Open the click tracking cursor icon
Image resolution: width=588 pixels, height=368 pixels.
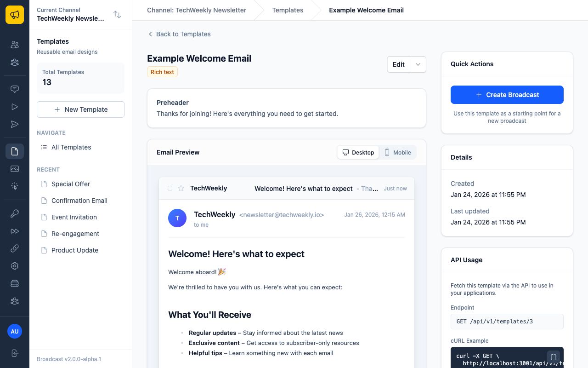coord(15,186)
